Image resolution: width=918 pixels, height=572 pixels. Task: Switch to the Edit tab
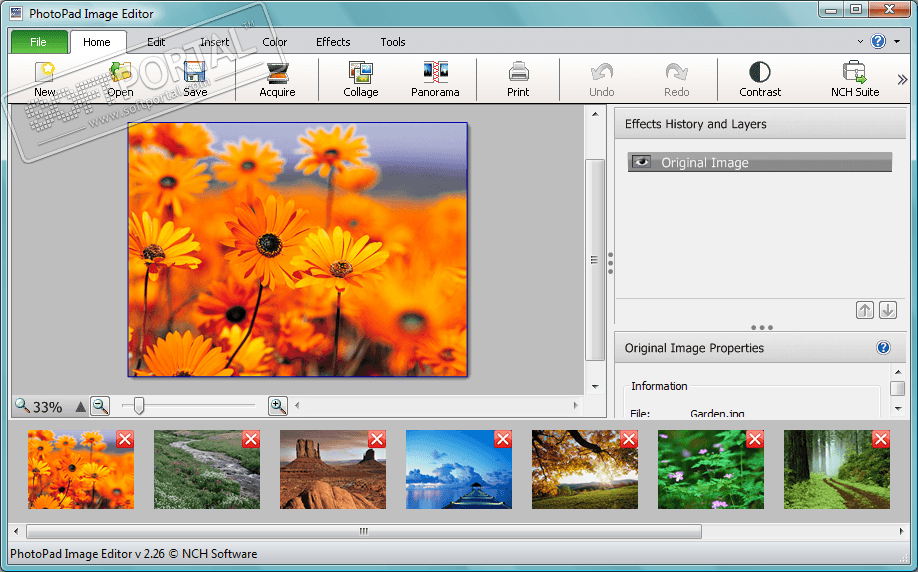point(156,42)
